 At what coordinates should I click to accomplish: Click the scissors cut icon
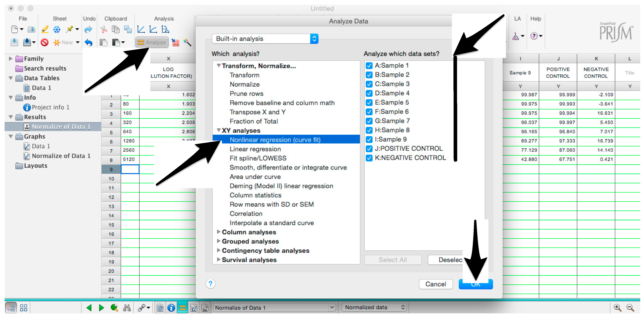tap(104, 29)
